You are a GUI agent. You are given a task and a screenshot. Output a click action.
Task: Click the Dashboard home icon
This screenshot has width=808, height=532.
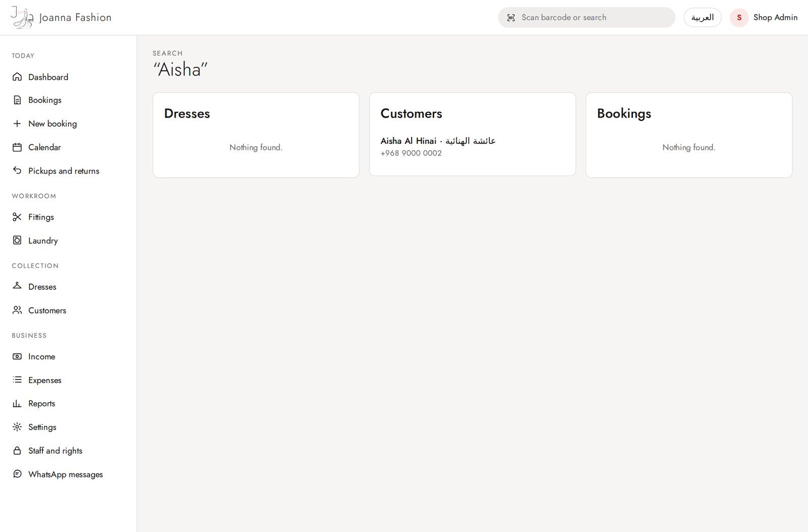pyautogui.click(x=17, y=77)
